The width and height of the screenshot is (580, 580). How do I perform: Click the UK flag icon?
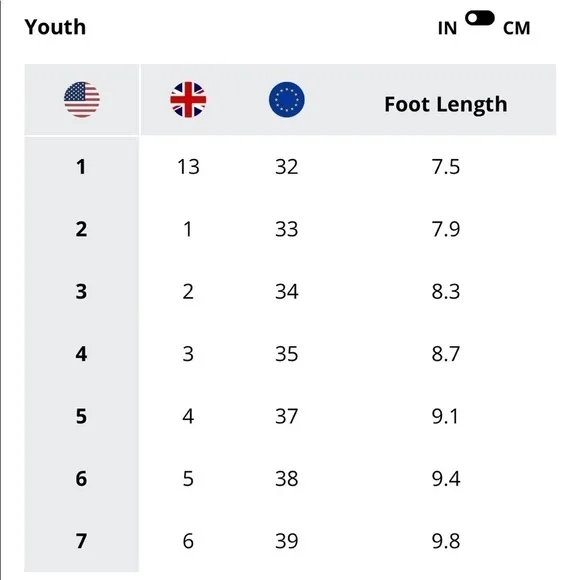pos(188,100)
